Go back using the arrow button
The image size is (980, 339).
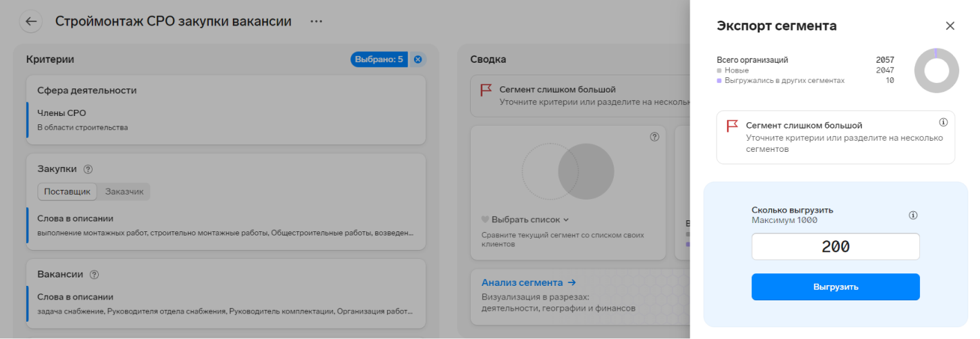(x=30, y=21)
